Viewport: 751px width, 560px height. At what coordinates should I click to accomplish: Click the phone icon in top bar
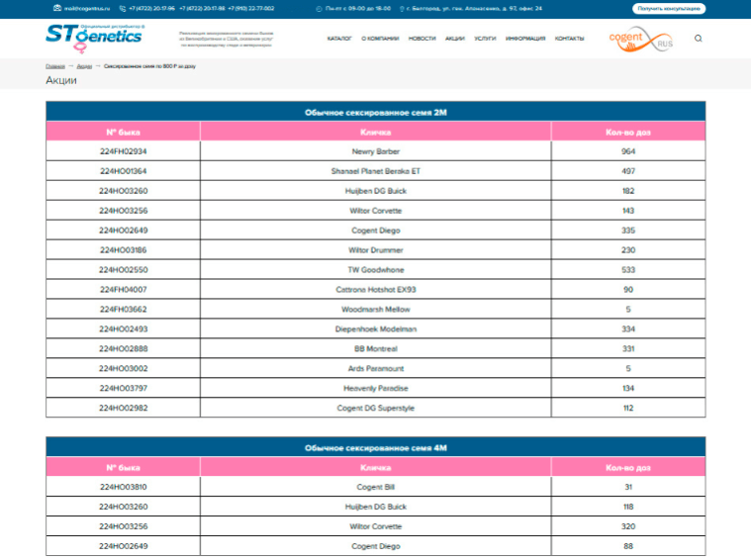tap(123, 8)
